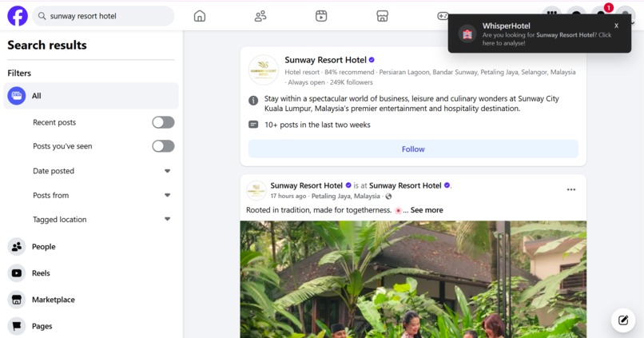Open the Sunway Resort Hotel page title link
644x338 pixels.
tap(325, 60)
